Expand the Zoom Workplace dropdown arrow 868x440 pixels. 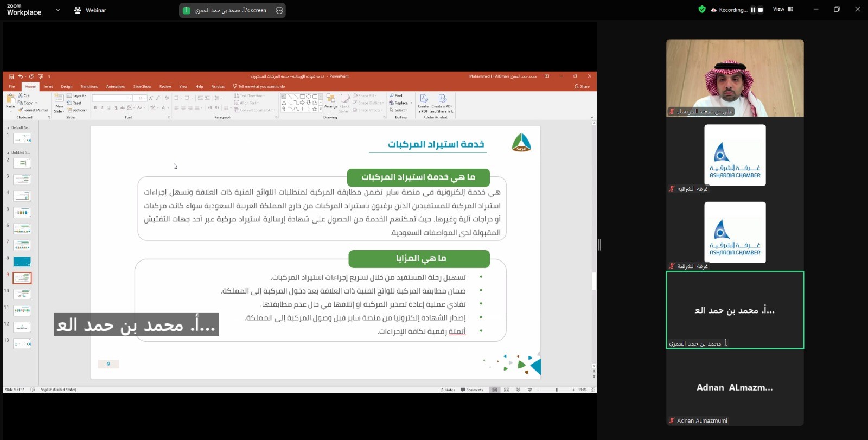58,10
